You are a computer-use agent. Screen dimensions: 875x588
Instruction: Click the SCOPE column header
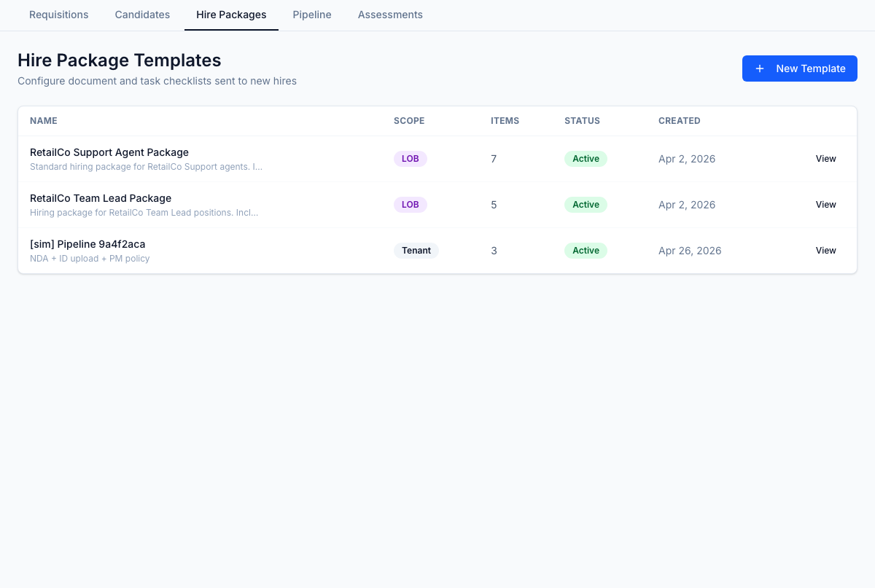409,121
